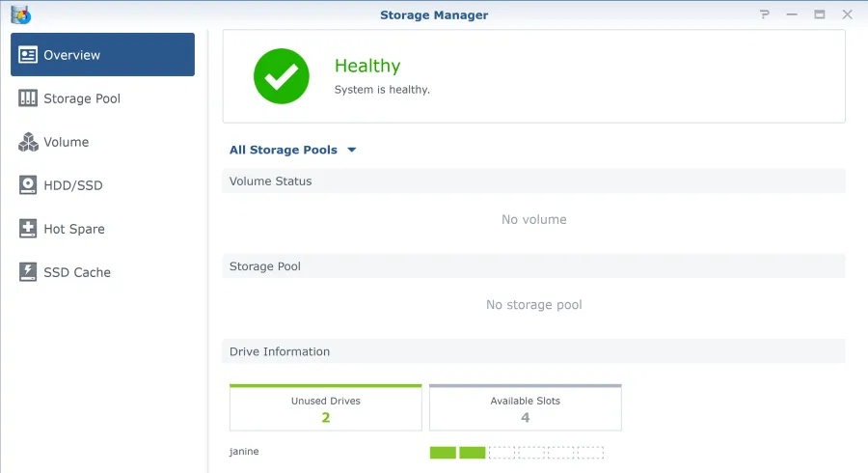The height and width of the screenshot is (473, 868).
Task: Click the 'Volume Status' section header
Action: 533,181
